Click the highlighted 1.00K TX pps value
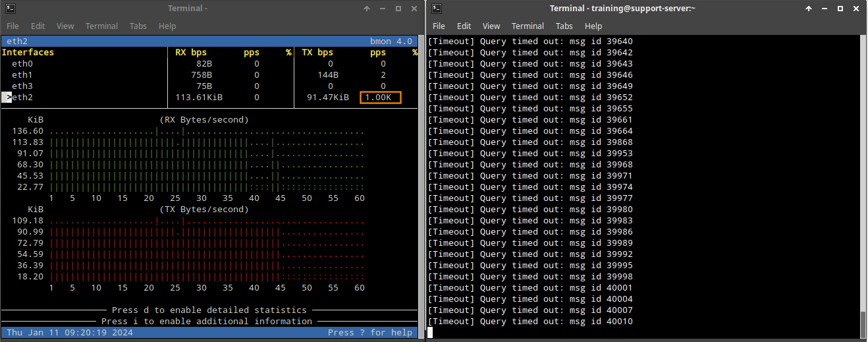The image size is (868, 342). pos(380,98)
